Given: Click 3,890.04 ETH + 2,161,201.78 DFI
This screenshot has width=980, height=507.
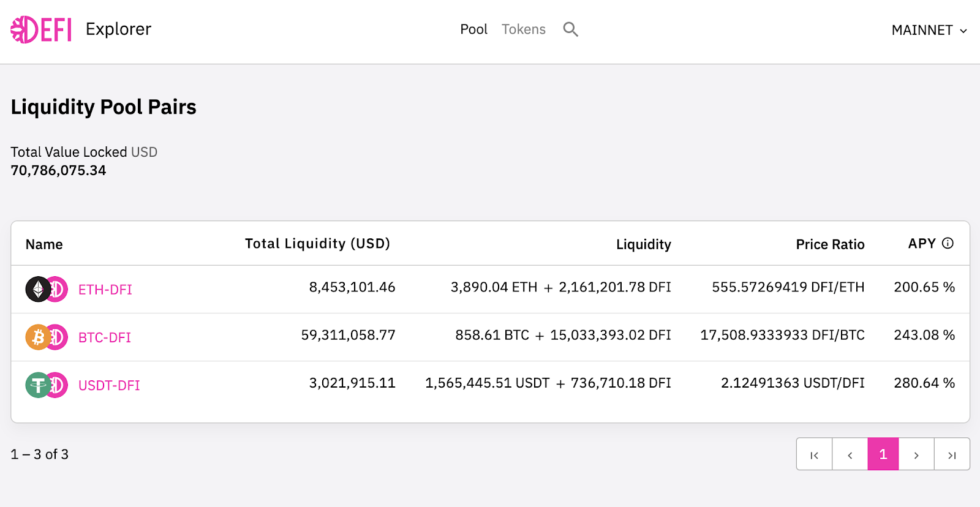Looking at the screenshot, I should (x=561, y=287).
